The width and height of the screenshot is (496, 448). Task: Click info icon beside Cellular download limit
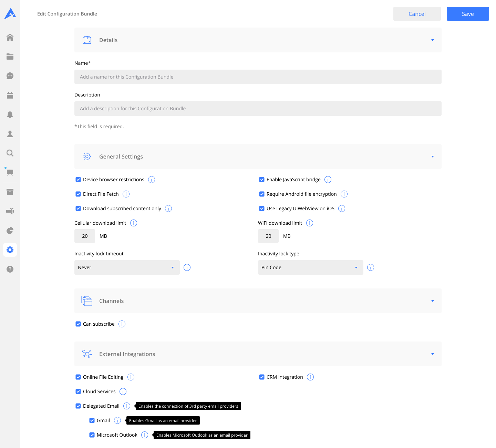[x=134, y=223]
